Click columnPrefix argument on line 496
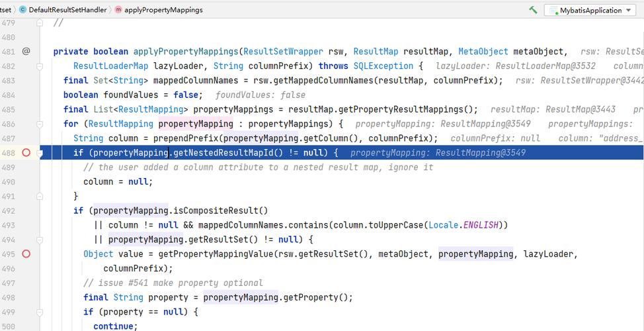 pos(133,269)
